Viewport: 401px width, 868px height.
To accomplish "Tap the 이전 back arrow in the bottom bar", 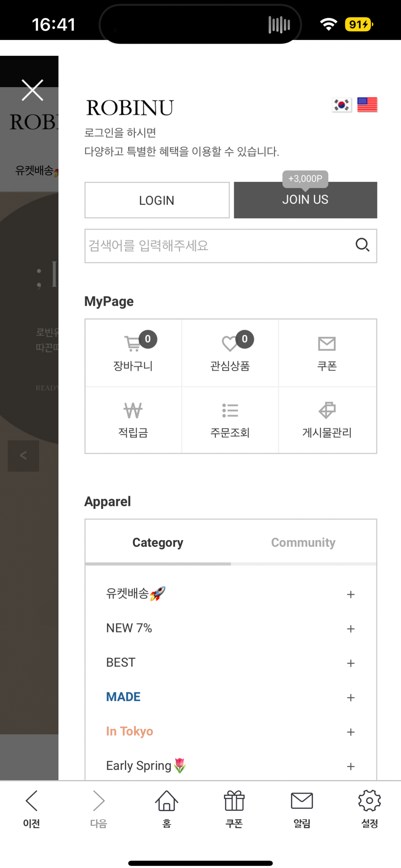I will pyautogui.click(x=31, y=801).
